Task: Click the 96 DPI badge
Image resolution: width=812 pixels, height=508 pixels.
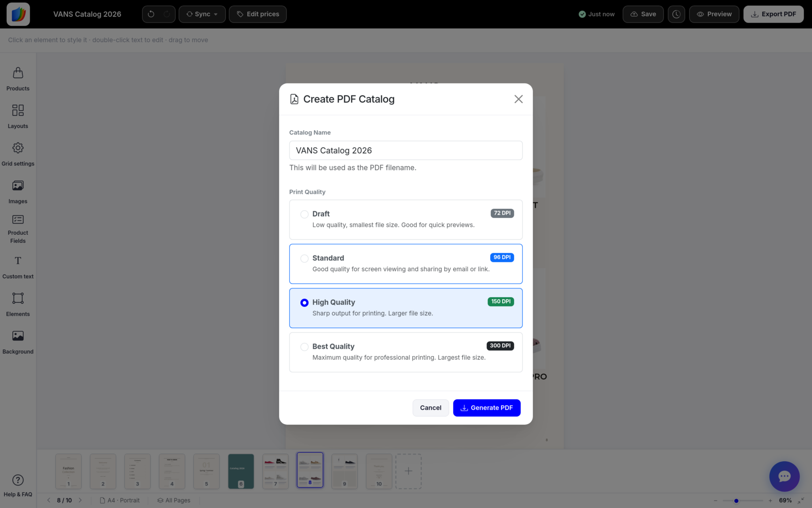Action: point(502,258)
